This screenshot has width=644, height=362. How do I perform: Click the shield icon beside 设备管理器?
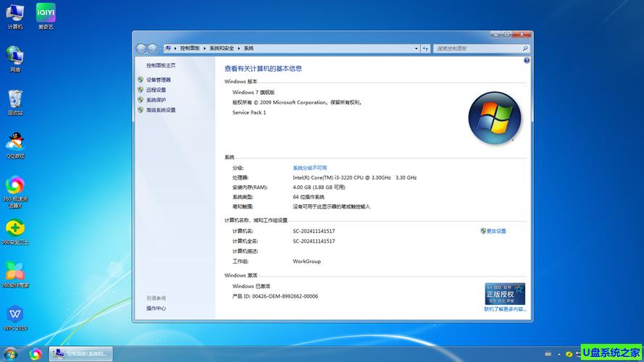141,80
